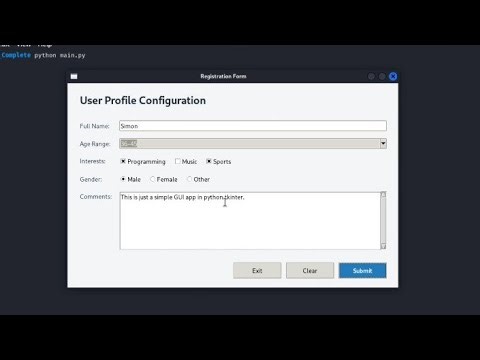Viewport: 480px width, 360px height.
Task: Submit the registration form
Action: [x=363, y=271]
